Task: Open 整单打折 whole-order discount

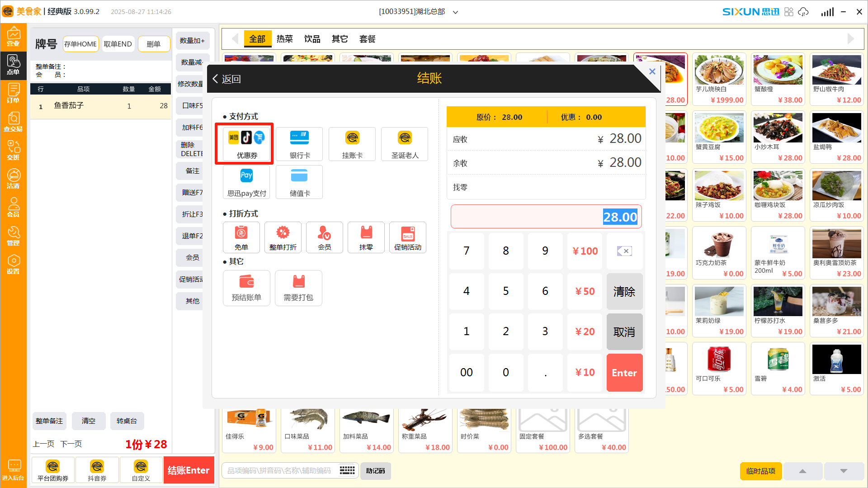Action: point(283,237)
